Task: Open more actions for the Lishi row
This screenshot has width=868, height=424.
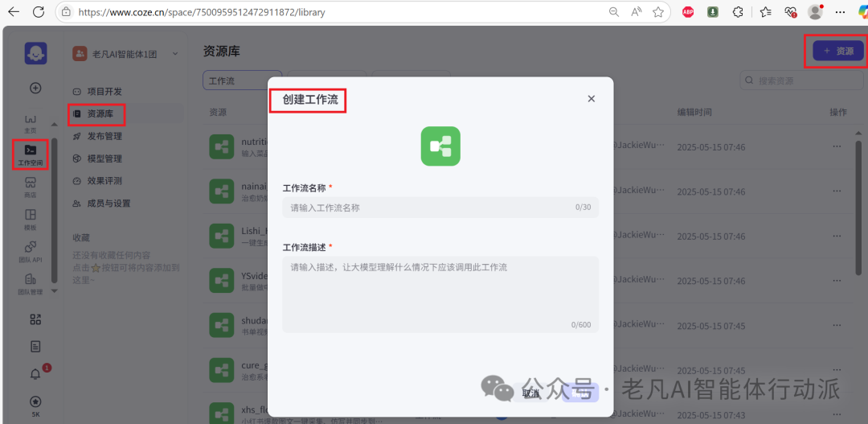Action: 837,237
